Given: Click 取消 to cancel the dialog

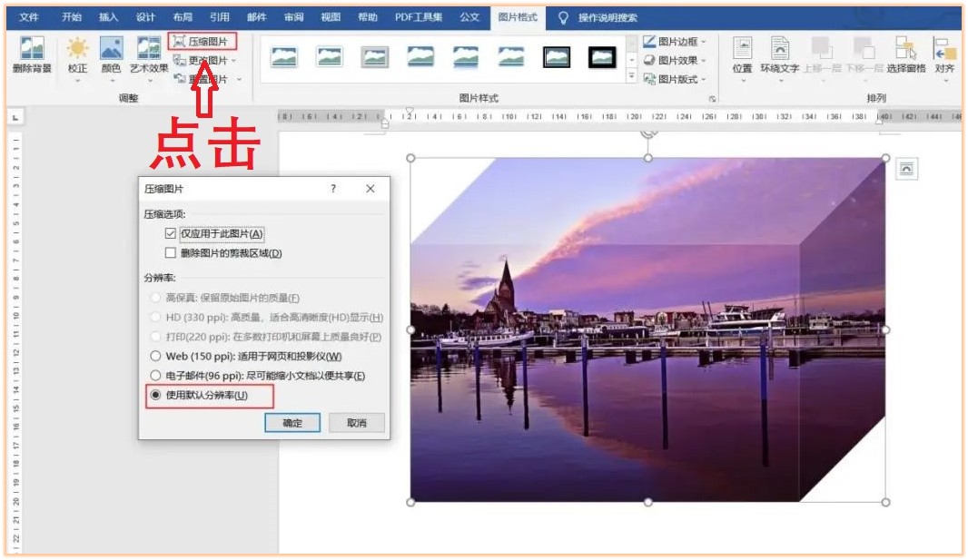Looking at the screenshot, I should point(356,423).
